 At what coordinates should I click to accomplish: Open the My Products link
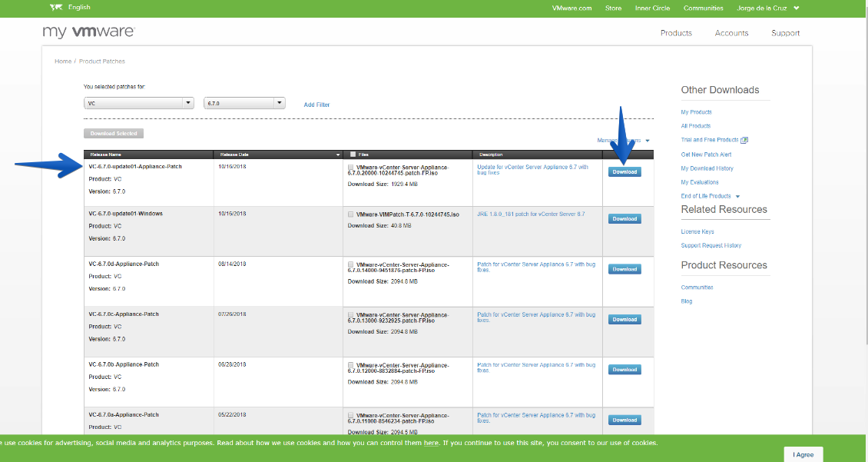tap(696, 112)
